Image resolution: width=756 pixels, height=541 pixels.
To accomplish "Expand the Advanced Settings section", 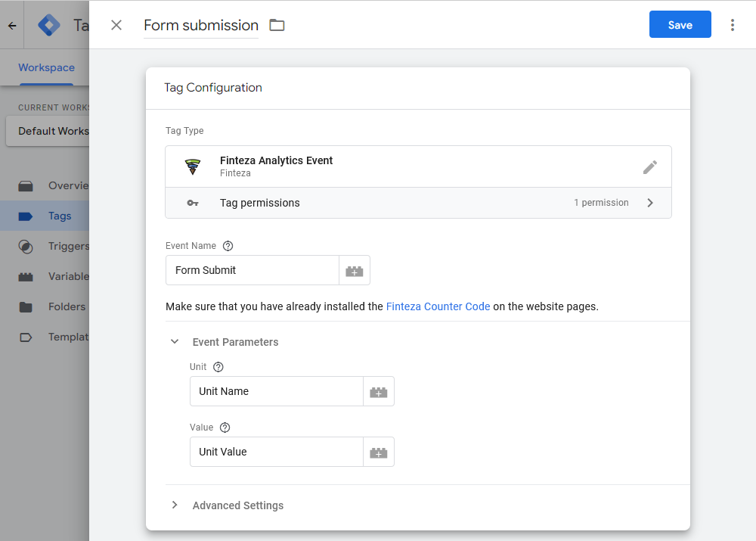I will pyautogui.click(x=175, y=505).
